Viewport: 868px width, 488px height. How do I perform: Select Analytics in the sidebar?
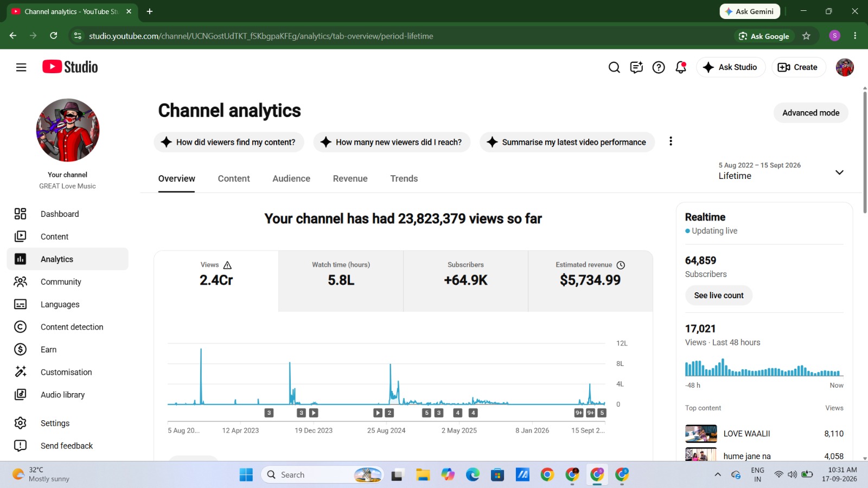tap(68, 259)
